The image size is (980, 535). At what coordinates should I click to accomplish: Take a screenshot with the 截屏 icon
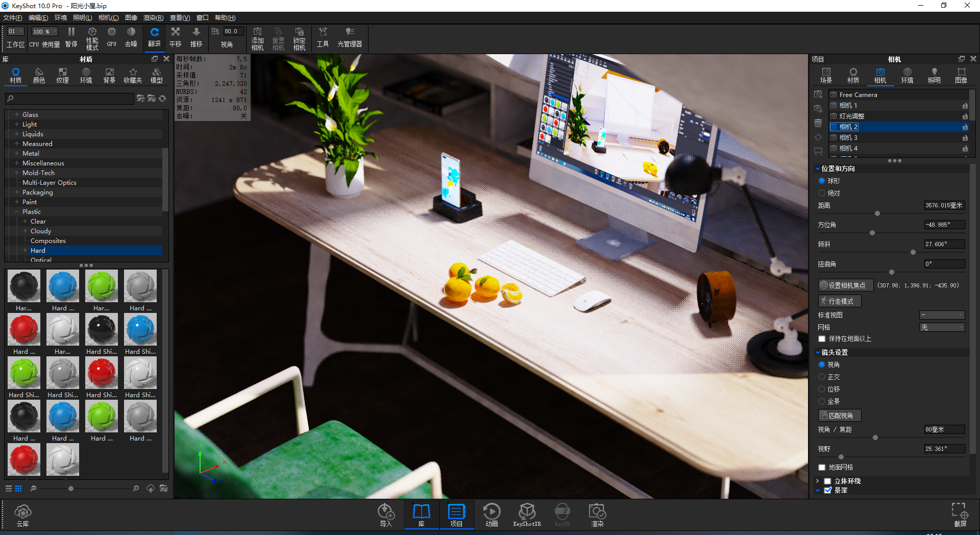(x=960, y=515)
